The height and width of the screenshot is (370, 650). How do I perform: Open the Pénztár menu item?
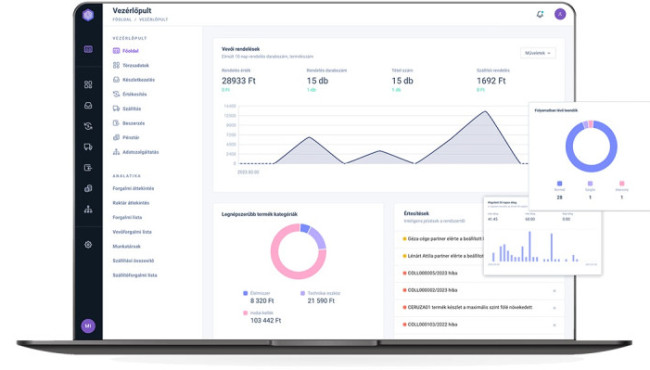coord(126,138)
